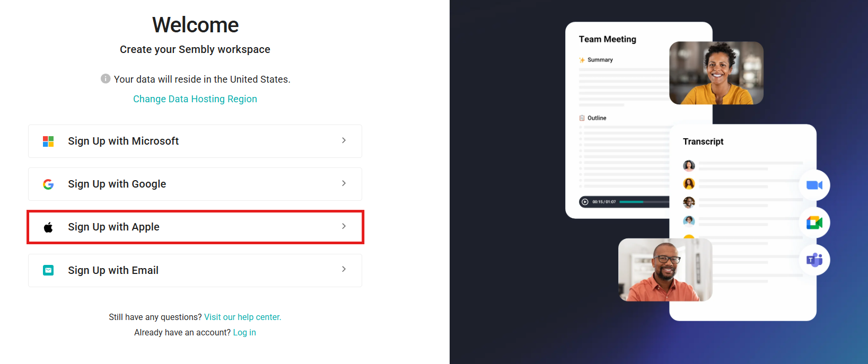Click the teal email envelope icon
Image resolution: width=868 pixels, height=364 pixels.
point(48,270)
